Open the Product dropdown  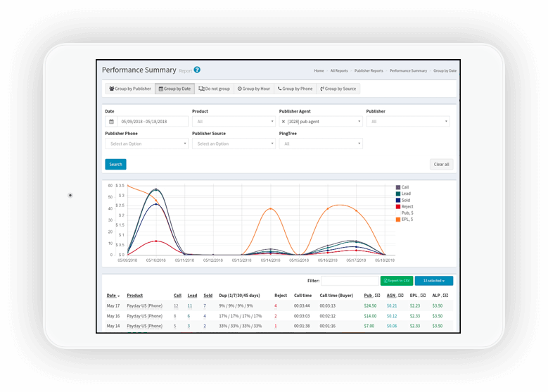tap(233, 121)
